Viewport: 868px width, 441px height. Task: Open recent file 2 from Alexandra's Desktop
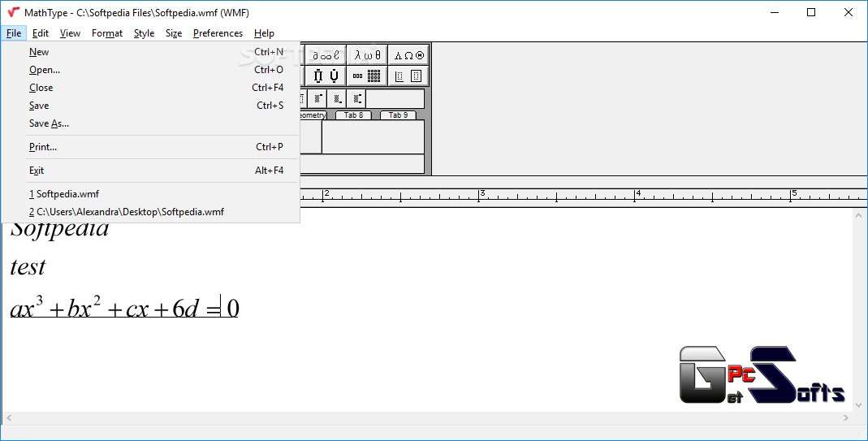click(150, 212)
